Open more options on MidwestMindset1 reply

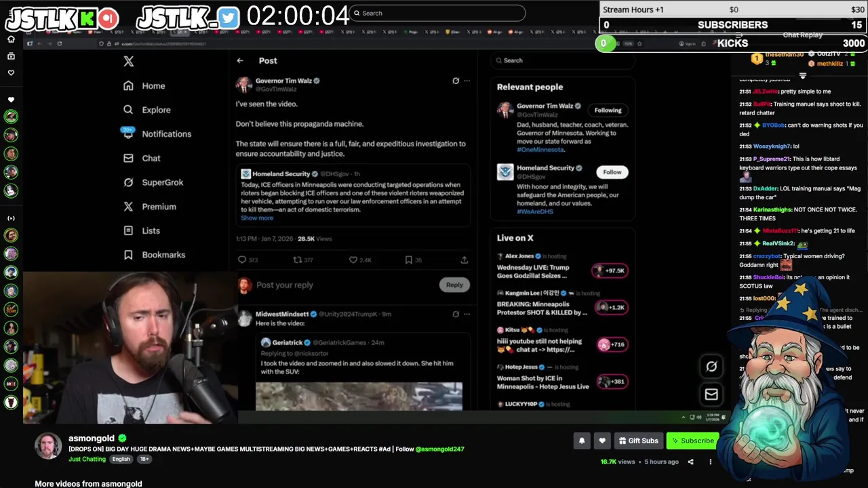point(467,314)
